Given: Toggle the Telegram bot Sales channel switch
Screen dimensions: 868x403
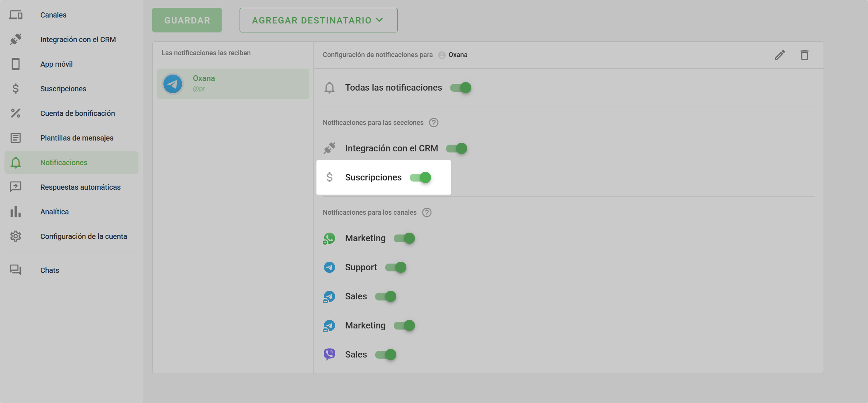Looking at the screenshot, I should coord(386,296).
